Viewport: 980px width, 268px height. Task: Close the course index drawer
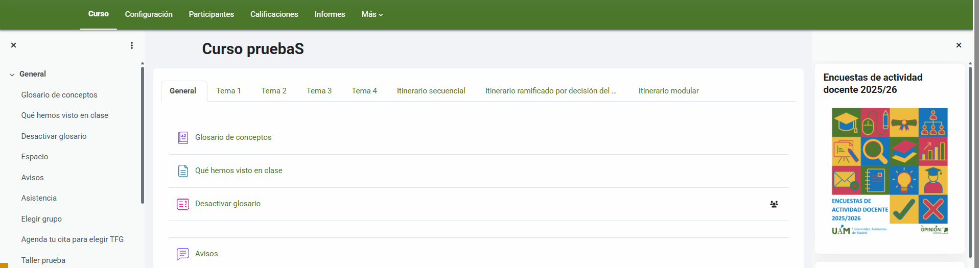14,45
